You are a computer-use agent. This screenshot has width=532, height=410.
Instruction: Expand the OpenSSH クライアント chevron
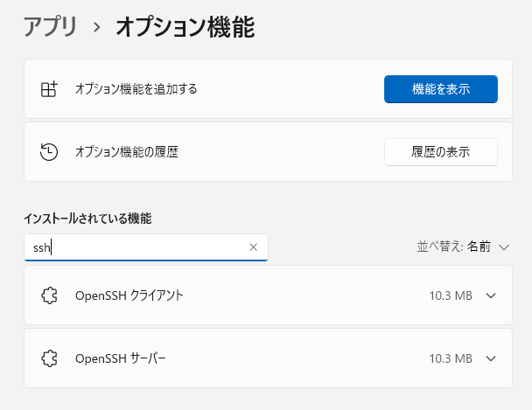click(491, 295)
